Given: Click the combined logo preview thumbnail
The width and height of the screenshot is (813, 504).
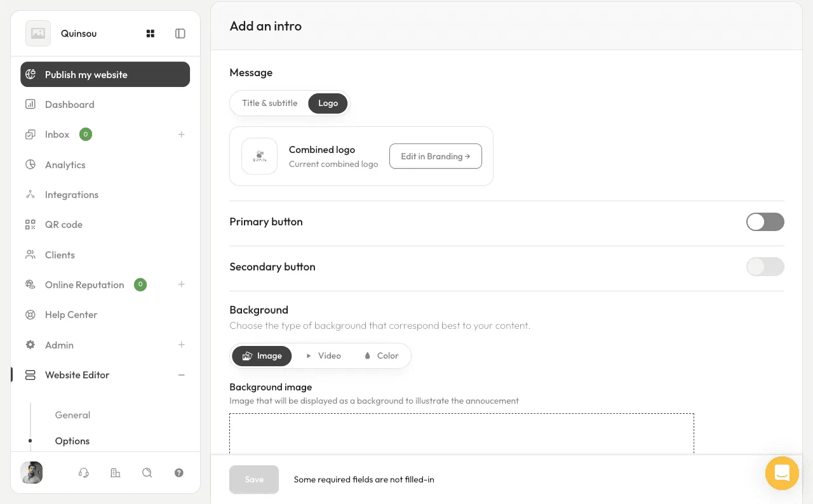Looking at the screenshot, I should [x=259, y=156].
